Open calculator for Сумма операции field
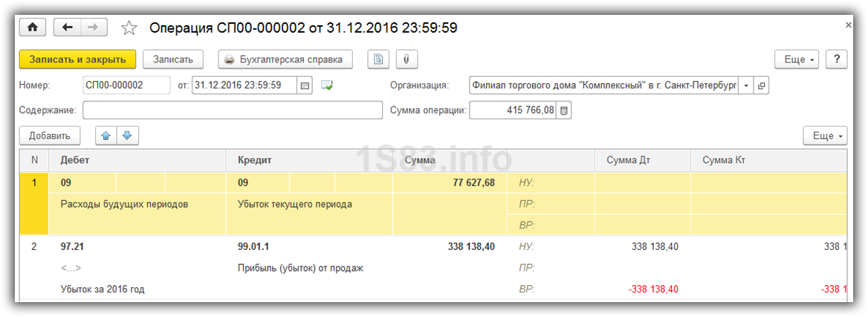The image size is (868, 317). pos(564,111)
